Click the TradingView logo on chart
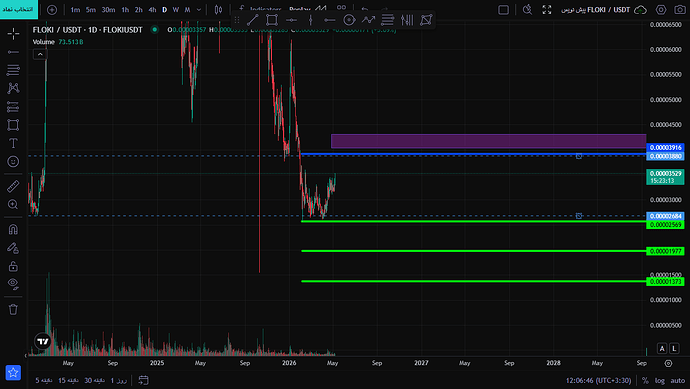The image size is (690, 389). (43, 341)
